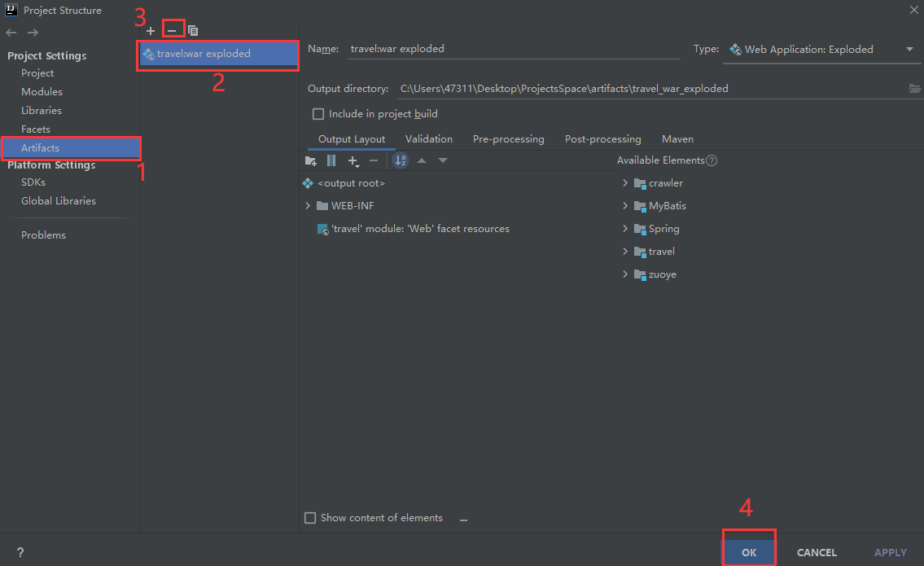924x566 pixels.
Task: Click the help question mark icon
Action: click(x=20, y=551)
